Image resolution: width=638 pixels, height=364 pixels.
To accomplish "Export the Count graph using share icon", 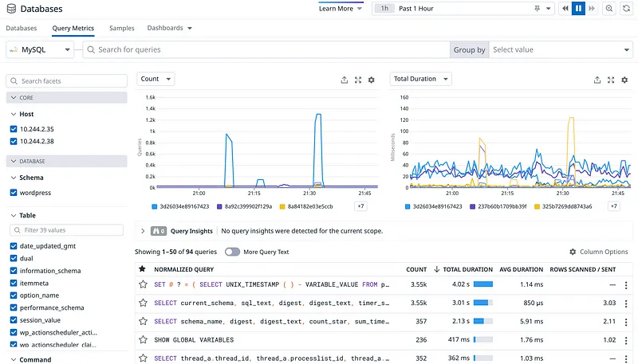I will (345, 80).
